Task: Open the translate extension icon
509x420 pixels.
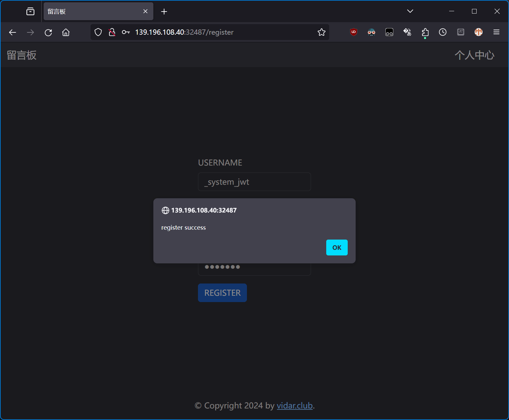Action: 407,32
